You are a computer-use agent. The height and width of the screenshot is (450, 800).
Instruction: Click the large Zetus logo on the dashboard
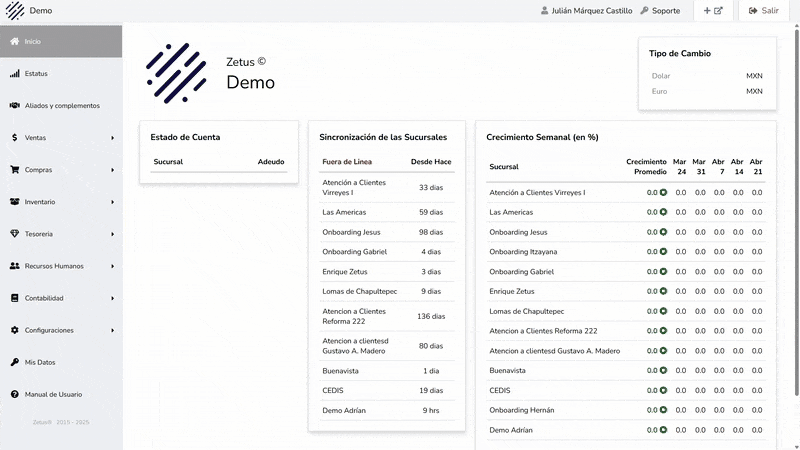177,73
